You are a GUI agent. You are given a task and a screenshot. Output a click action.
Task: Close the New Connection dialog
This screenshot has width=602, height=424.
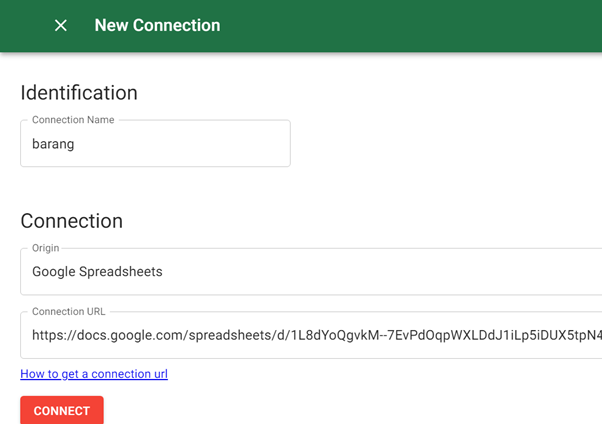[61, 25]
